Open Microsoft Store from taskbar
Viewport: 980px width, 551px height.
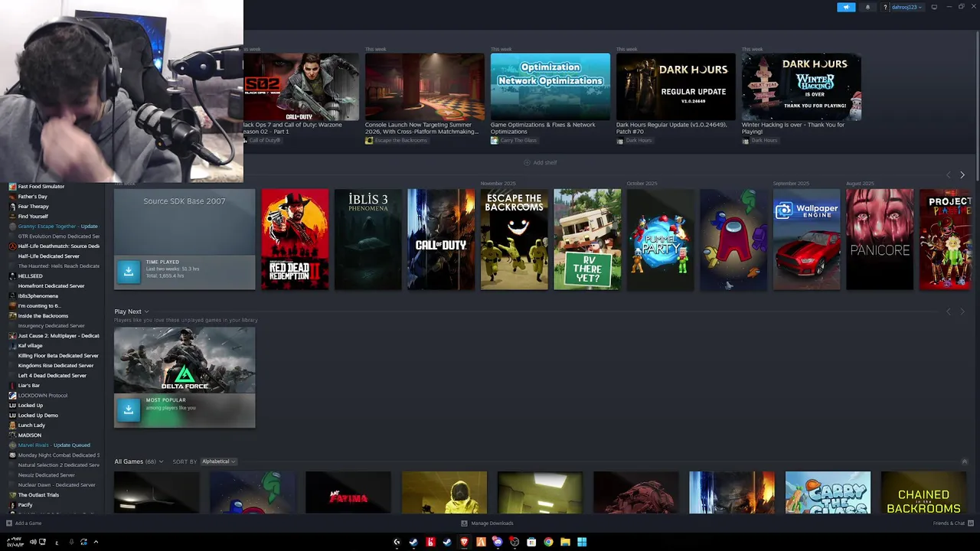(x=531, y=542)
